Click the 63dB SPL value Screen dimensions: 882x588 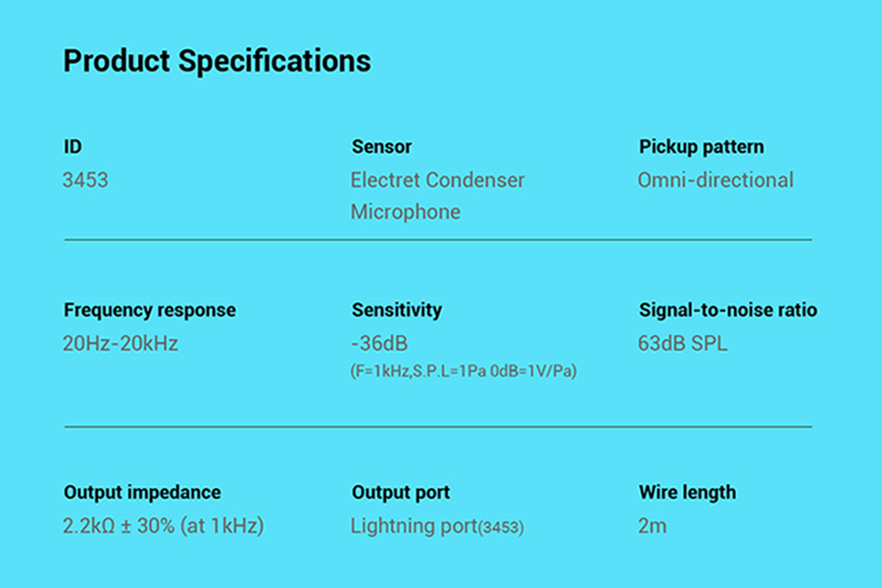682,343
